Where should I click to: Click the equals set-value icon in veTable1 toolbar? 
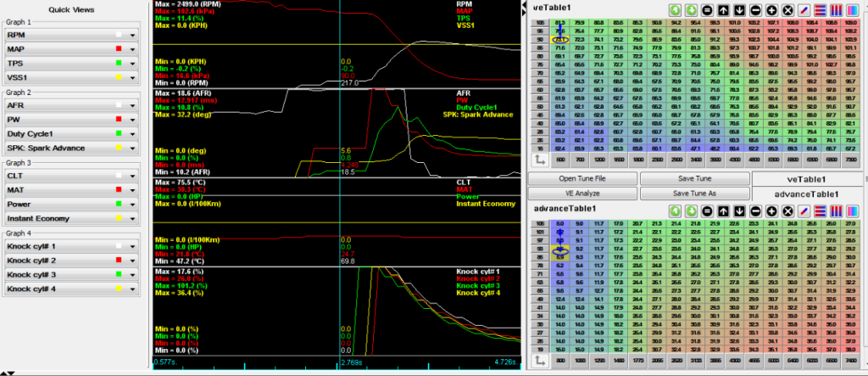707,10
